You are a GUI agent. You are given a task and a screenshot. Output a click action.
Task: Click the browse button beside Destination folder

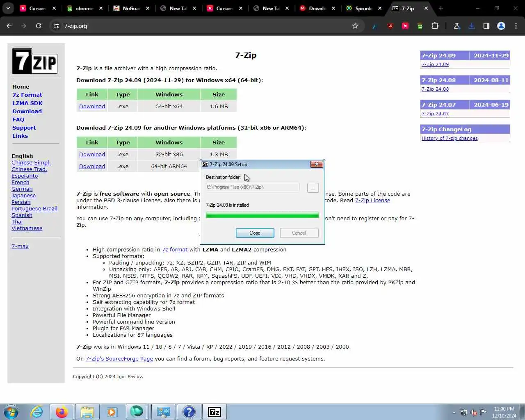point(313,188)
